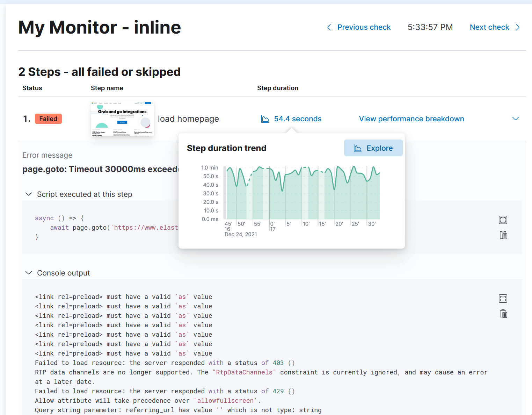Click the RtpDataChannels console warning line
Viewport: 532px width, 415px height.
click(x=261, y=377)
